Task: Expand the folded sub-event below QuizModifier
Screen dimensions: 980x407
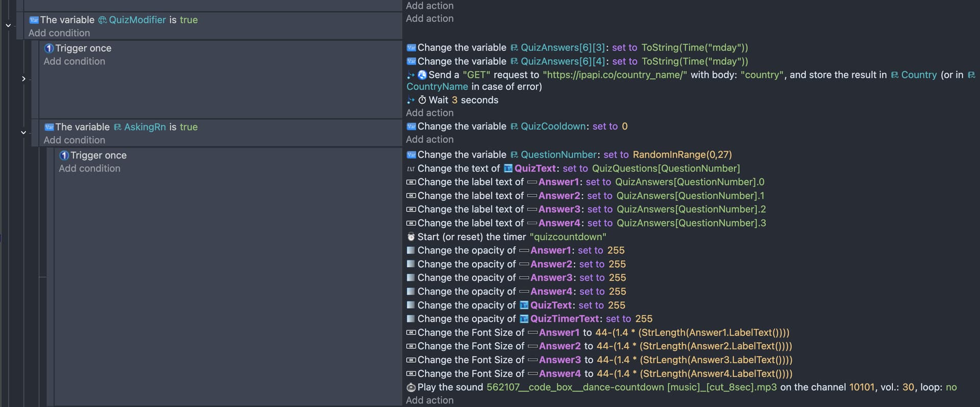Action: click(x=23, y=79)
